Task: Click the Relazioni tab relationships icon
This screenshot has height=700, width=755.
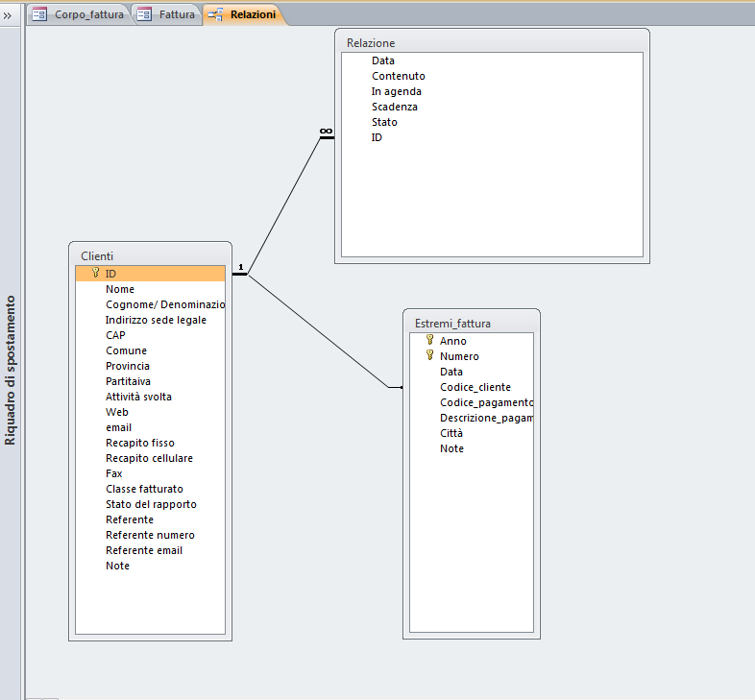Action: point(215,14)
